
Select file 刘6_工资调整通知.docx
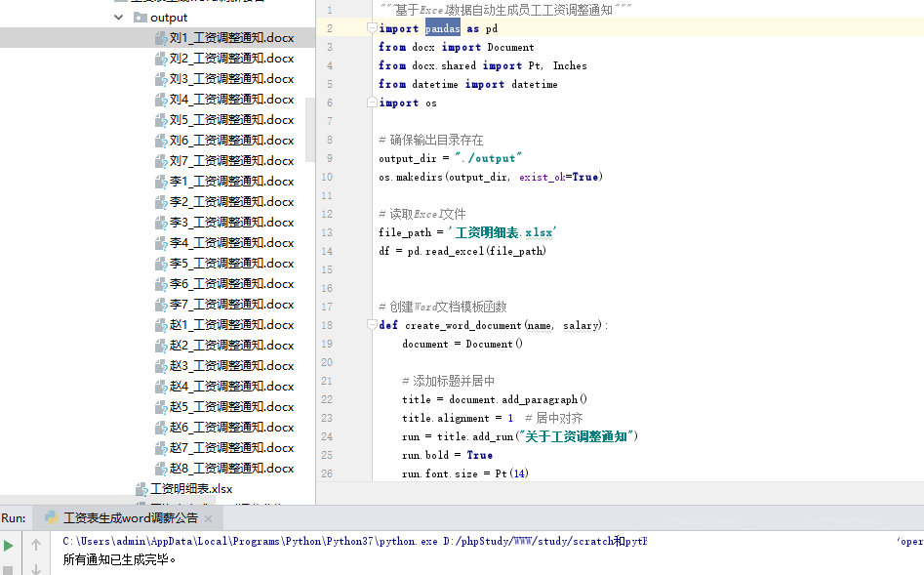(x=231, y=141)
